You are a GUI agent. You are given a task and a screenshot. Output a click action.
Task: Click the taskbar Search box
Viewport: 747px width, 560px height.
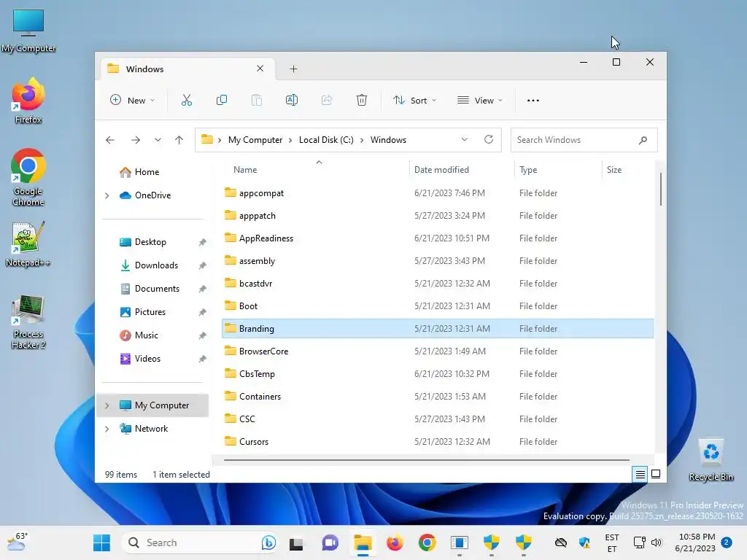pos(200,542)
